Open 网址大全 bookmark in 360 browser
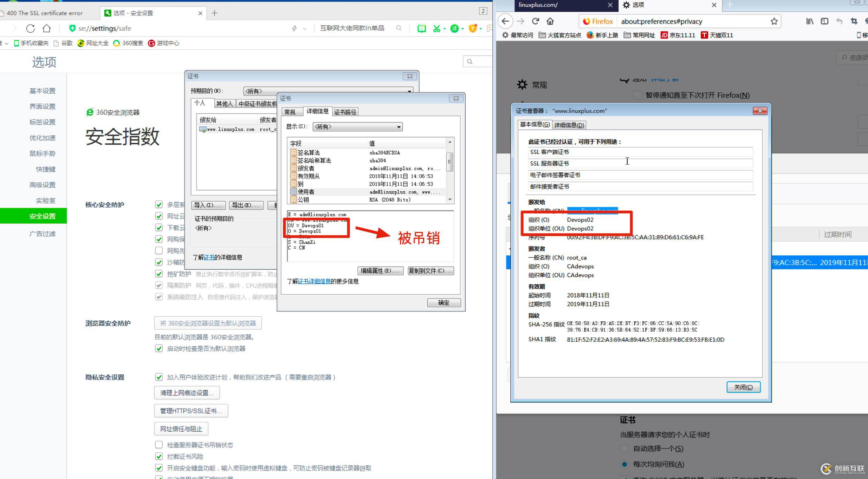This screenshot has width=868, height=479. pos(93,43)
